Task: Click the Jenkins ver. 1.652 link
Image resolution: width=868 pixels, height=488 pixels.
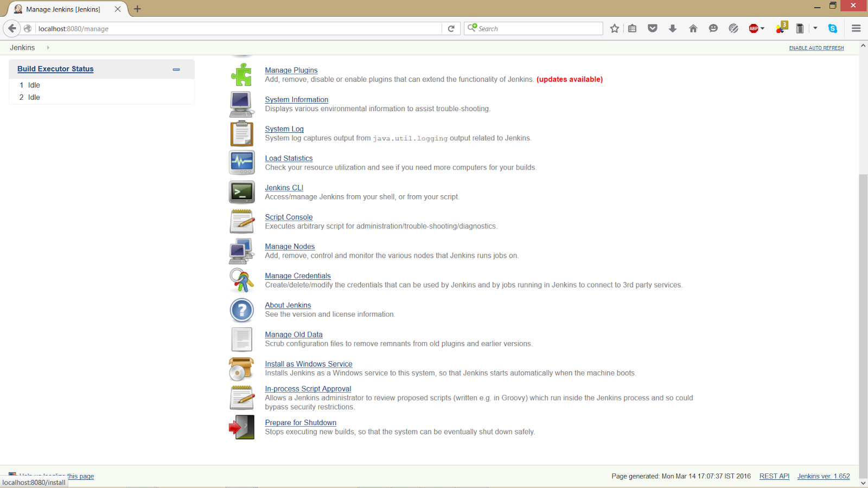Action: point(824,476)
